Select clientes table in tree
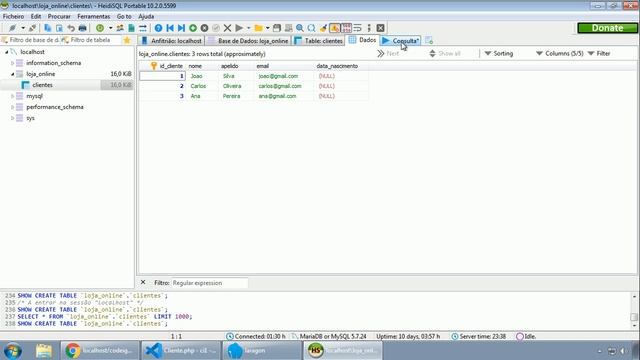 [x=42, y=85]
